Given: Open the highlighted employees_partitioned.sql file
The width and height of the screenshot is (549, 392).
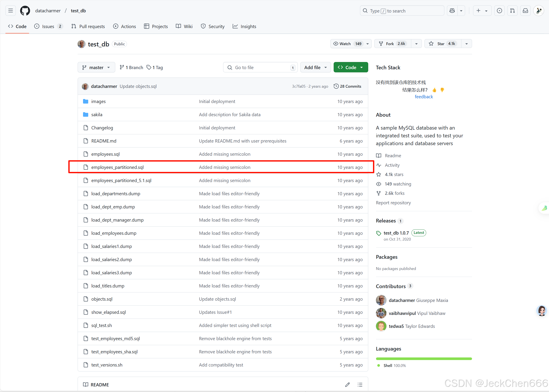Looking at the screenshot, I should pyautogui.click(x=117, y=167).
